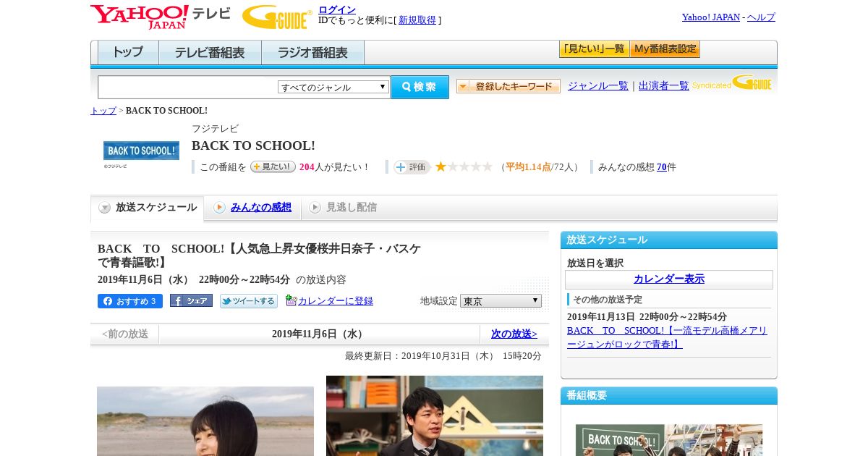This screenshot has width=868, height=456.
Task: Open the Nov 13 BACK TO SCHOOL! broadcast link
Action: (x=667, y=337)
